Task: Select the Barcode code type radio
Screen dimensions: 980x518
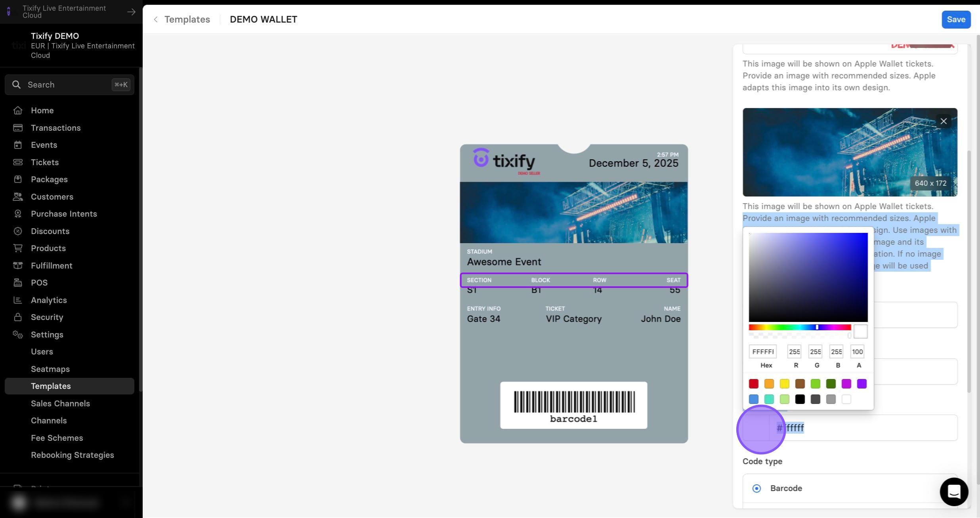Action: [x=756, y=488]
